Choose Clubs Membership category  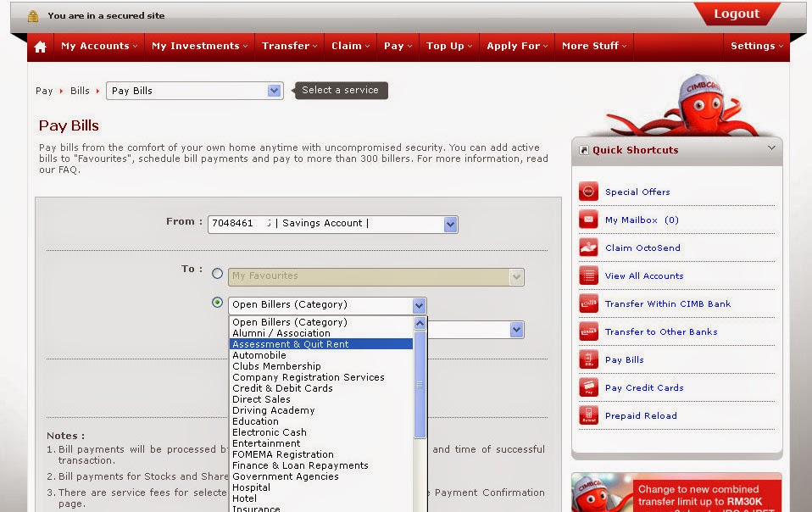(321, 366)
